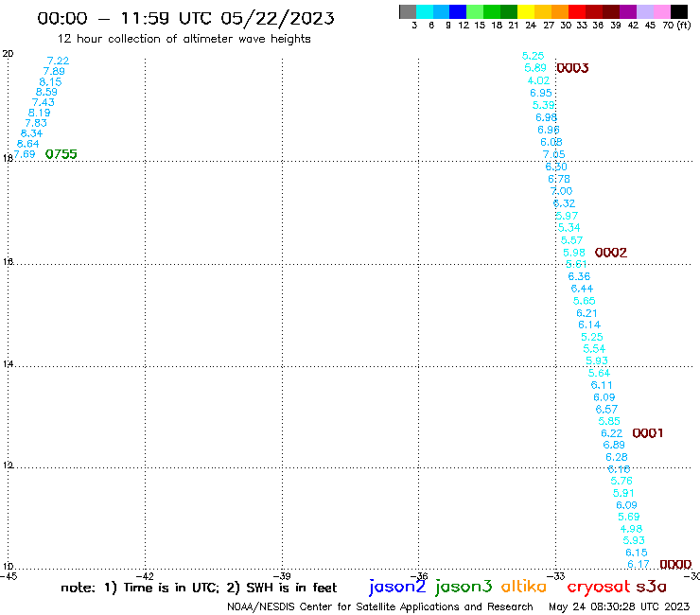Click the wave height value 6.14

[589, 325]
